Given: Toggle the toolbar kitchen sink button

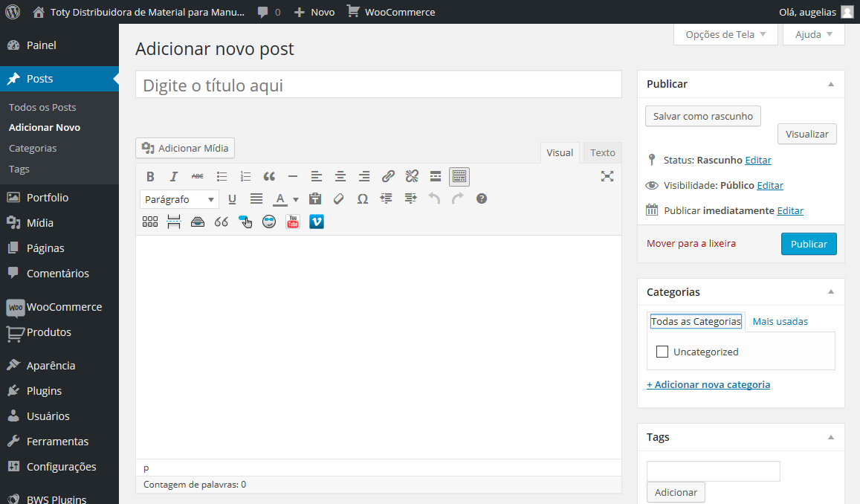Looking at the screenshot, I should click(459, 177).
